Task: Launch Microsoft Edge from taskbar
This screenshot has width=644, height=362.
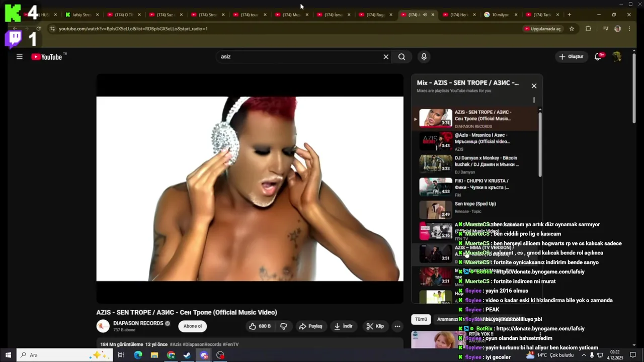Action: pos(138,355)
